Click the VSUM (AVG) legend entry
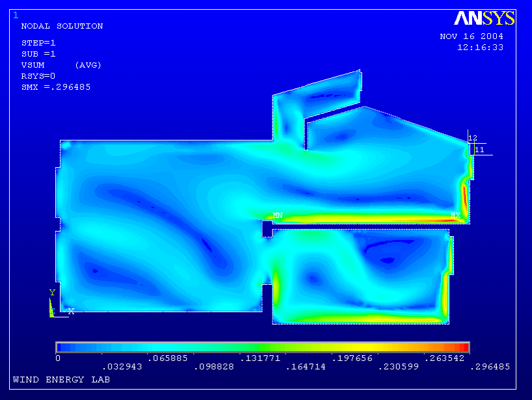The width and height of the screenshot is (532, 400). click(61, 65)
